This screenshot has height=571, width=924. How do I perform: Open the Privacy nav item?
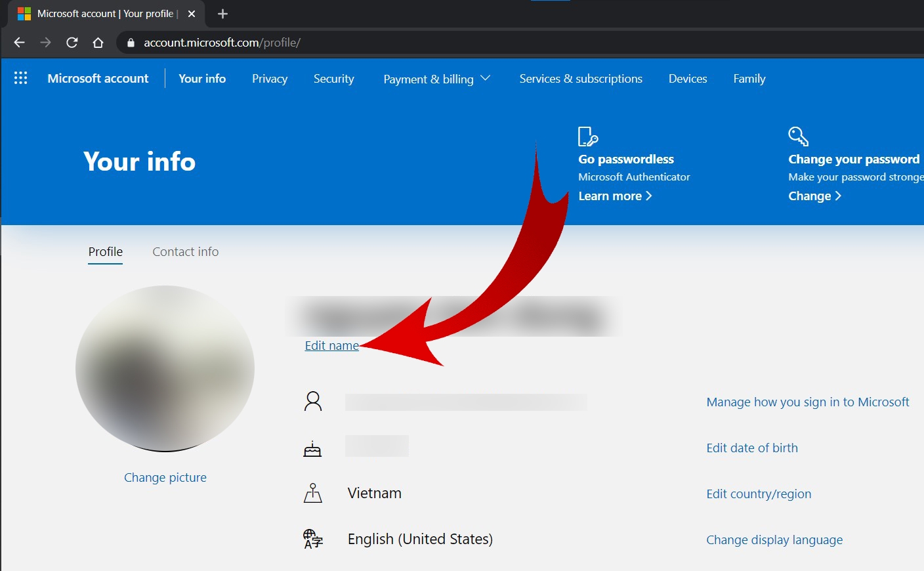tap(270, 79)
